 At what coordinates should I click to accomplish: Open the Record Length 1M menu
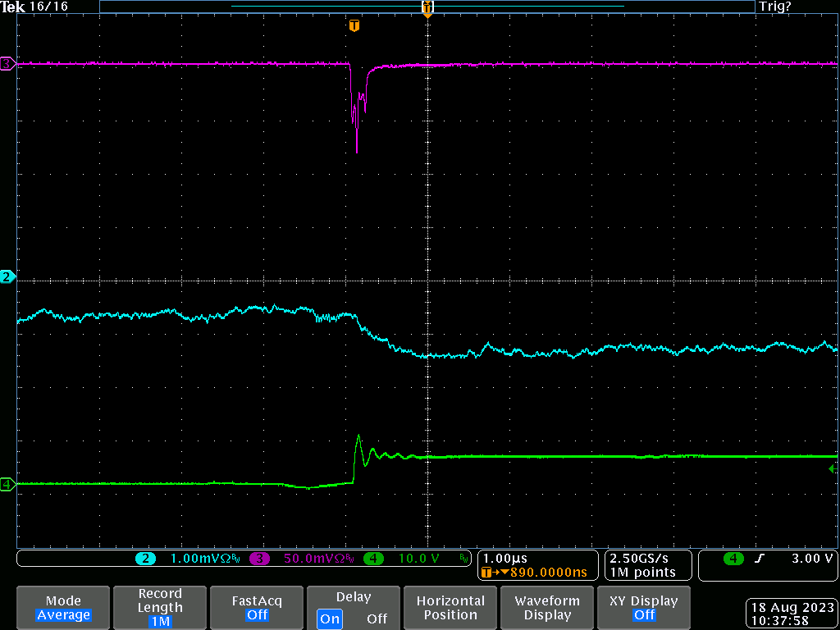[160, 608]
